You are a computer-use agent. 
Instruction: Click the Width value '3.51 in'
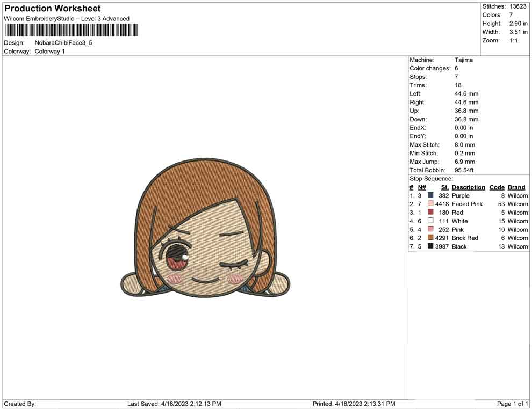coord(519,32)
